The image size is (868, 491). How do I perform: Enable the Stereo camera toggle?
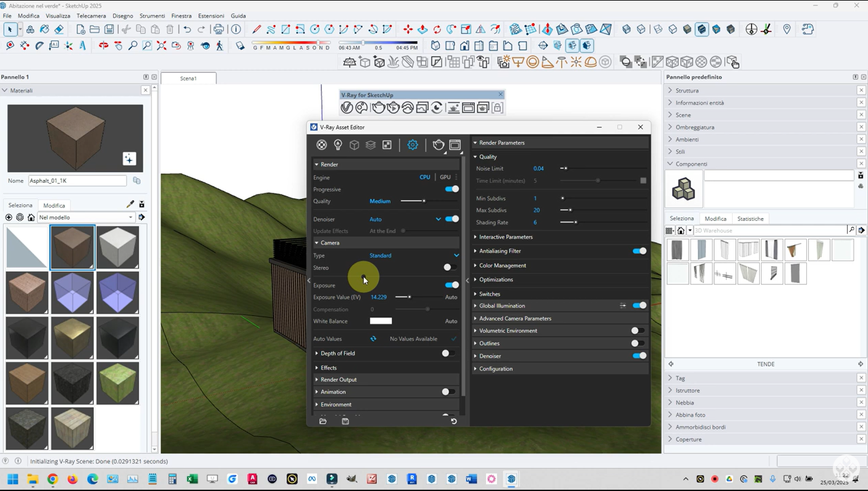coord(450,267)
